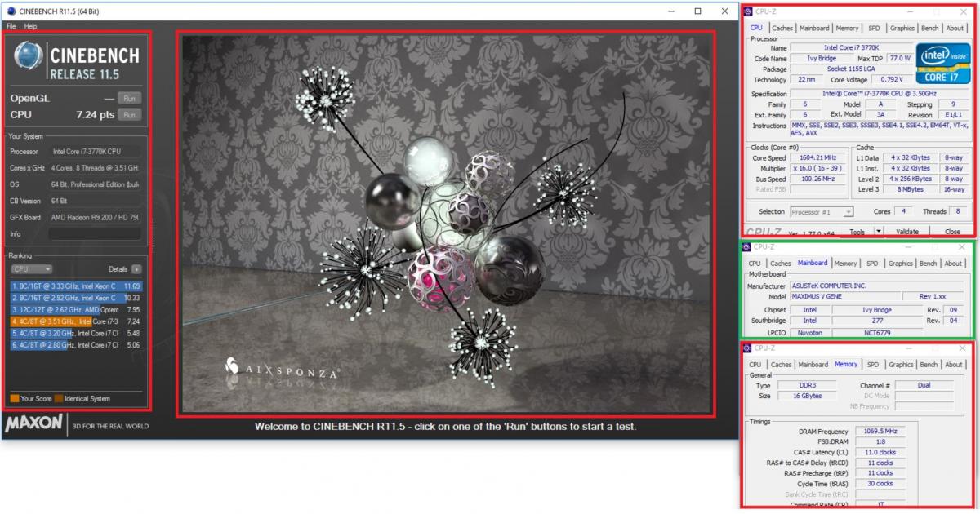
Task: Select ranking row 4C/8T @ 2.80 GHz Core i7
Action: coord(76,345)
